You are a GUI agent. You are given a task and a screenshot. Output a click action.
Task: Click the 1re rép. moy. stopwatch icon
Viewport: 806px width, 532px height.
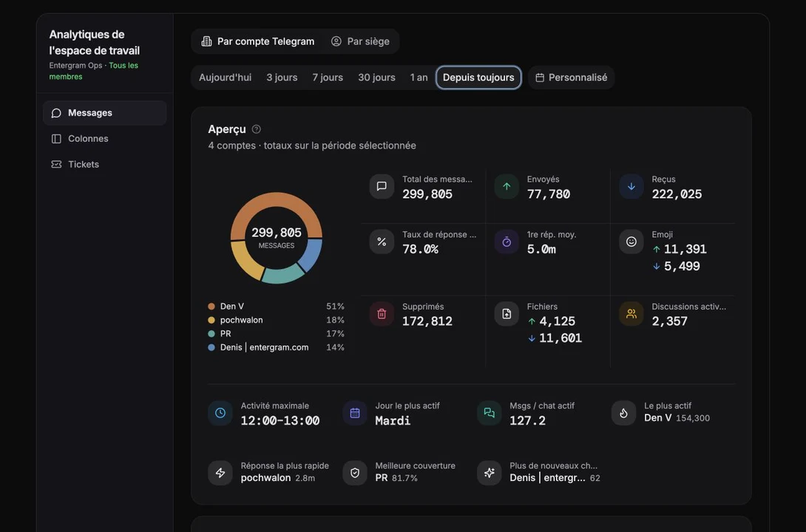pyautogui.click(x=507, y=242)
